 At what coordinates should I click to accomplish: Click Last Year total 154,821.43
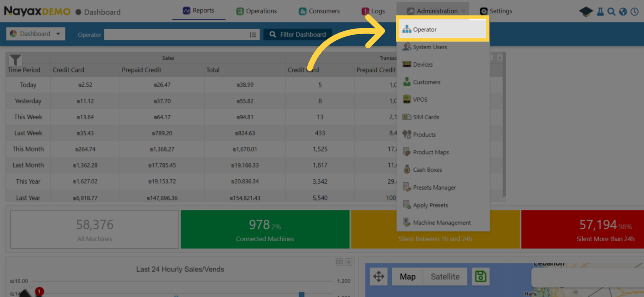(x=245, y=198)
